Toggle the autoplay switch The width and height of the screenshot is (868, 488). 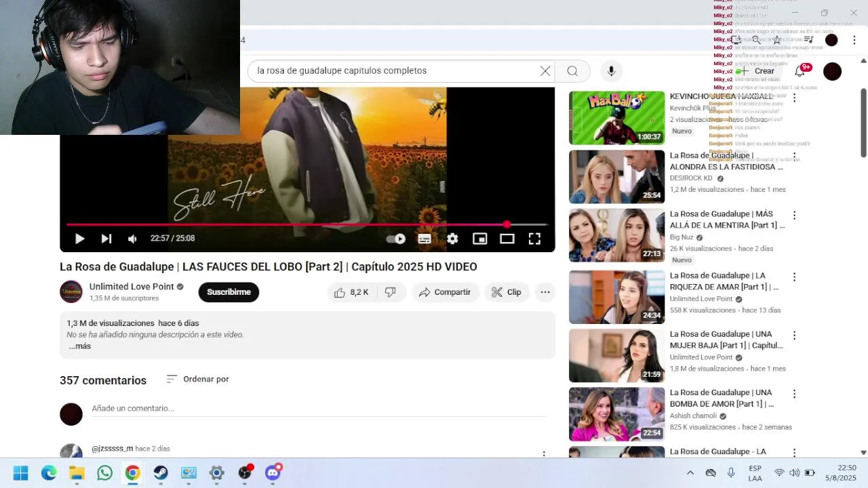(x=396, y=239)
